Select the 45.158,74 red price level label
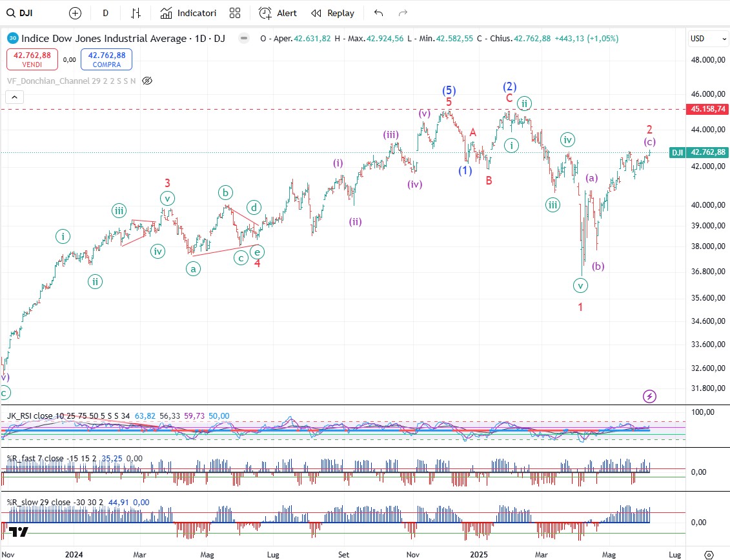The width and height of the screenshot is (730, 560). [x=707, y=109]
